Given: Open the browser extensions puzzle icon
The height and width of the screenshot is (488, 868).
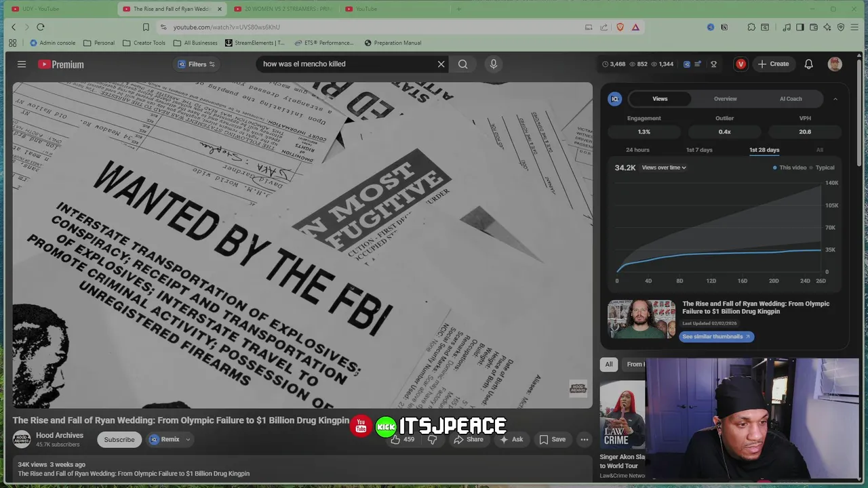Looking at the screenshot, I should [751, 27].
